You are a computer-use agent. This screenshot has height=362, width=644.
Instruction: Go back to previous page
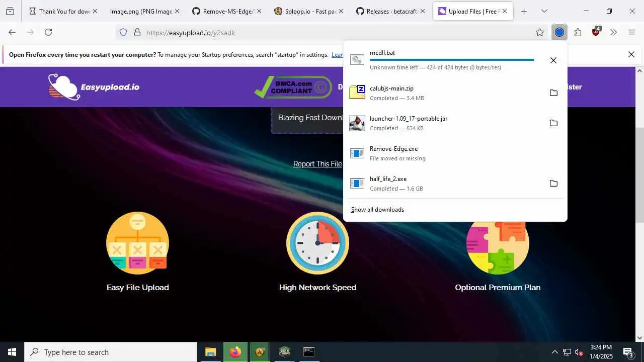[x=12, y=32]
